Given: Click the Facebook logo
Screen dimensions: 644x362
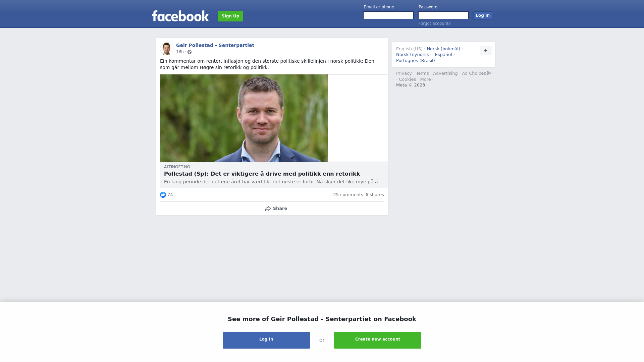Looking at the screenshot, I should [x=180, y=16].
